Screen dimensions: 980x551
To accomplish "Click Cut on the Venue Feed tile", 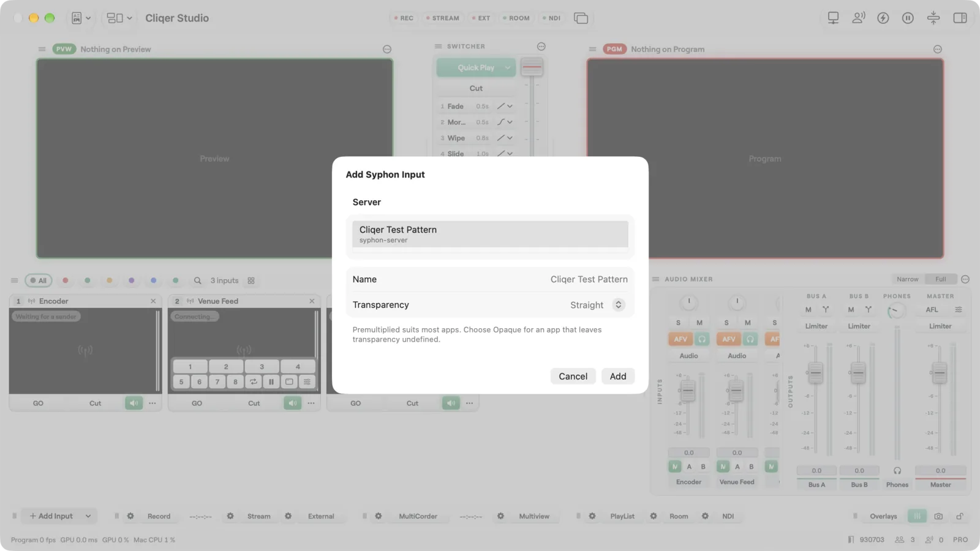I will click(254, 403).
